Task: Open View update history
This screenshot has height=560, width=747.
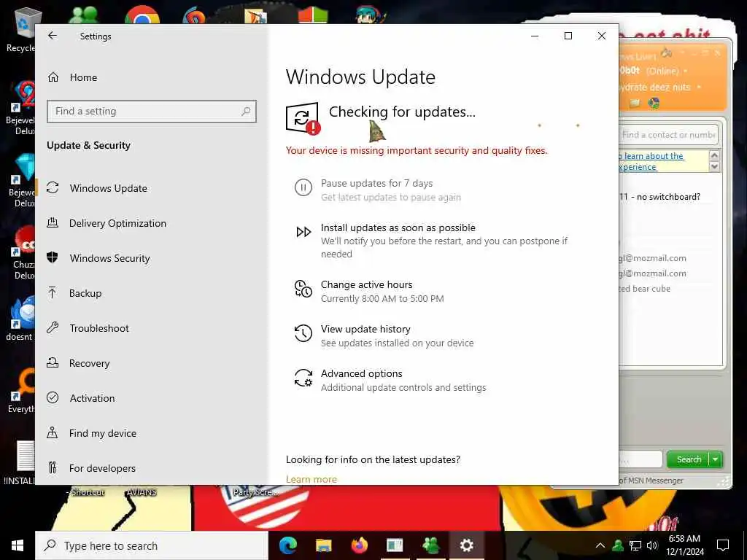Action: pyautogui.click(x=366, y=329)
